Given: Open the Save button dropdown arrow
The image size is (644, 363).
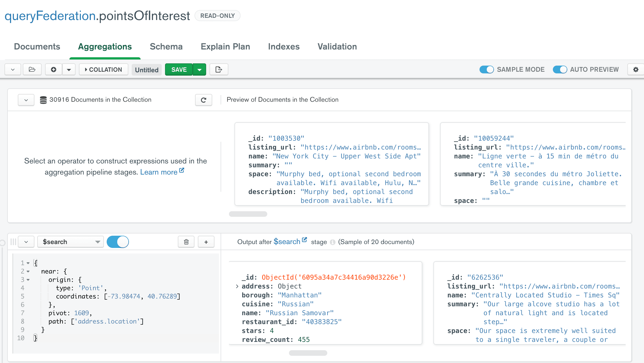Looking at the screenshot, I should tap(199, 69).
